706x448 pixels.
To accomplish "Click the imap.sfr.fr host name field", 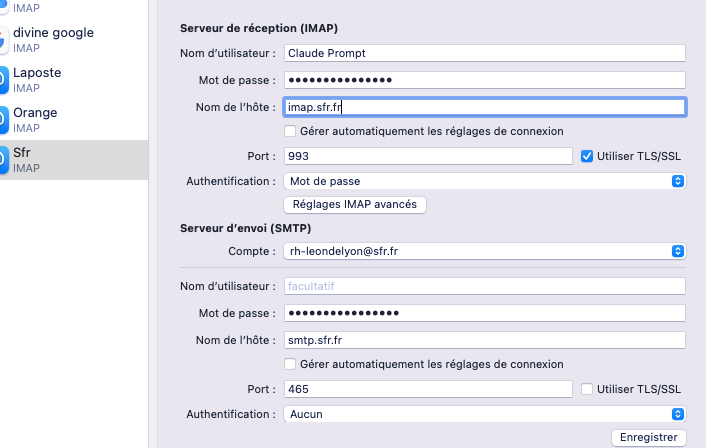I will (x=484, y=107).
